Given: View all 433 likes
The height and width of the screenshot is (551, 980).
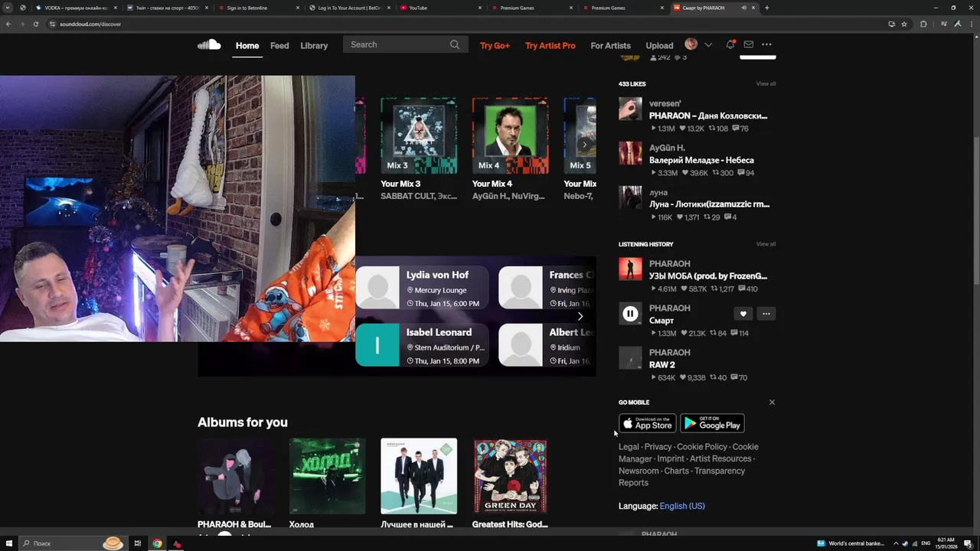Looking at the screenshot, I should tap(766, 83).
